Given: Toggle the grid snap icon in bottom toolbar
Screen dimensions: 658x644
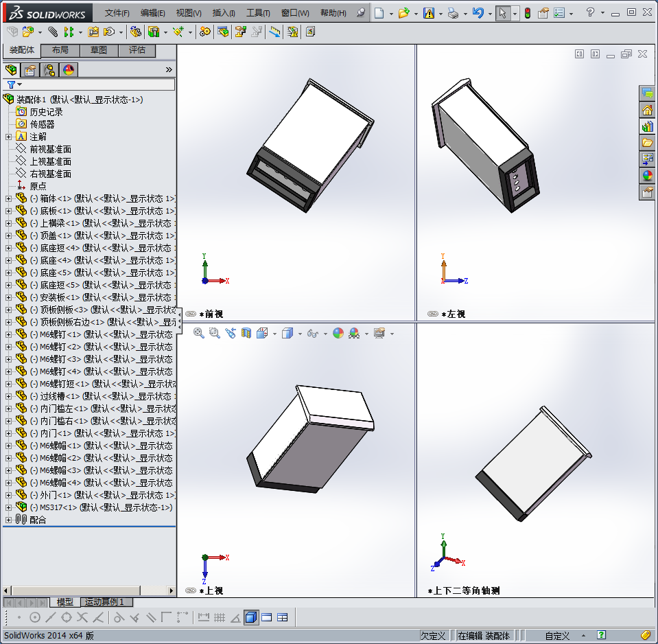Looking at the screenshot, I should [220, 617].
